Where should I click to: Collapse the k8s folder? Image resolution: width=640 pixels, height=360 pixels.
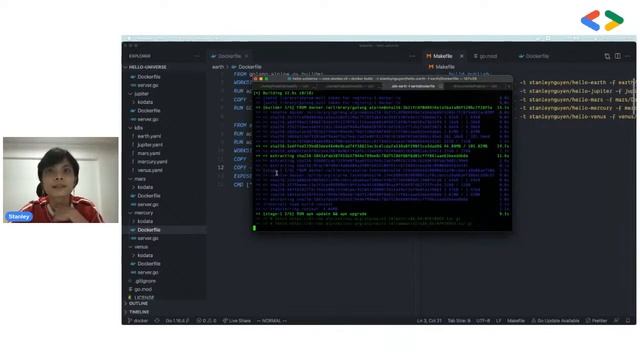[139, 128]
